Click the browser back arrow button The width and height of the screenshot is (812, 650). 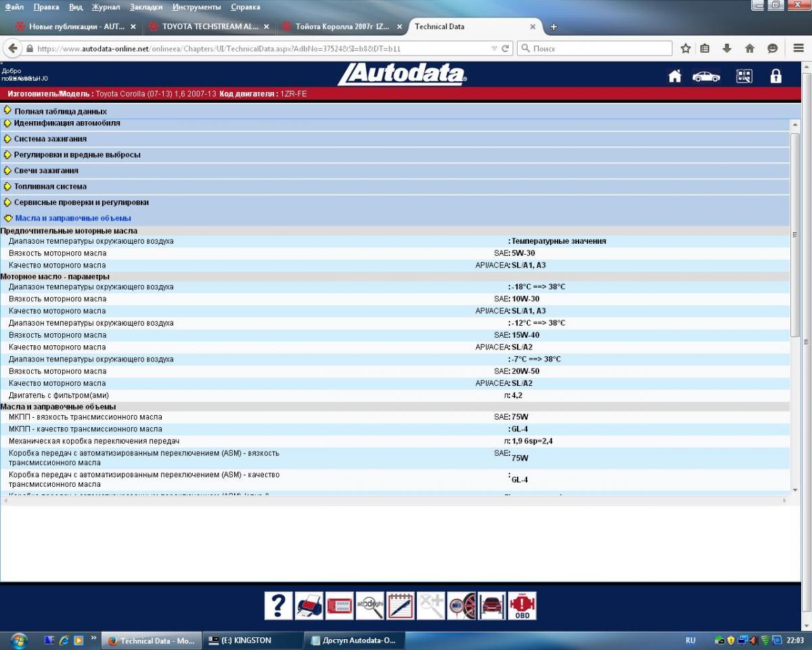pyautogui.click(x=12, y=49)
